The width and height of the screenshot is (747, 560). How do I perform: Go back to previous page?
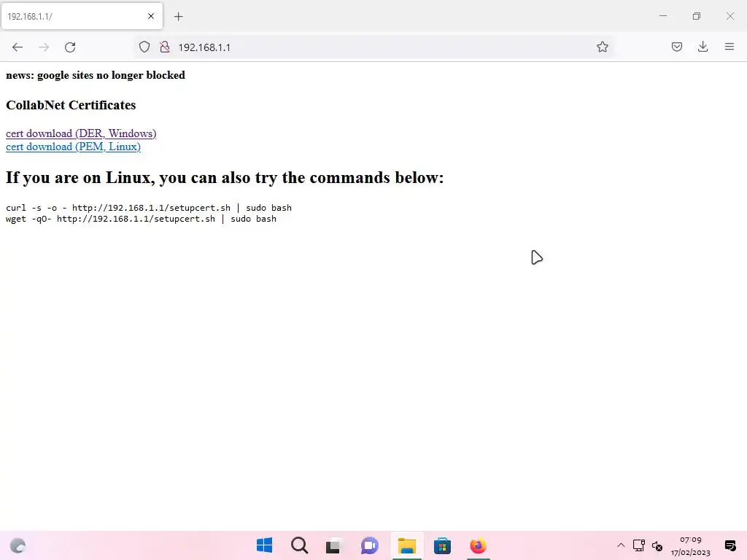click(18, 47)
